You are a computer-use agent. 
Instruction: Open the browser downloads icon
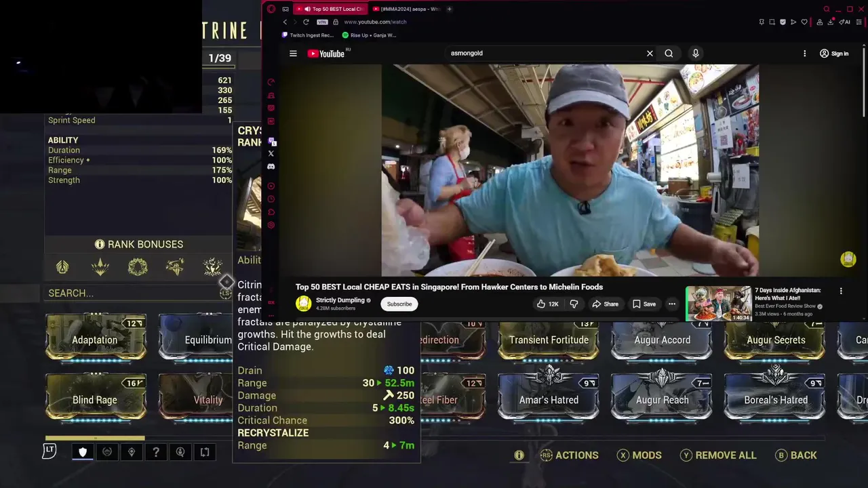(x=831, y=22)
